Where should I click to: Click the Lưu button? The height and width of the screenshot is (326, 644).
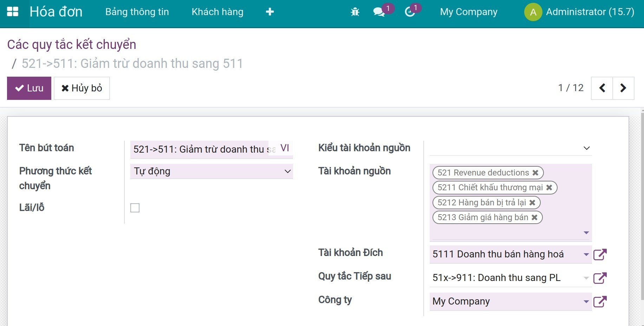tap(29, 88)
